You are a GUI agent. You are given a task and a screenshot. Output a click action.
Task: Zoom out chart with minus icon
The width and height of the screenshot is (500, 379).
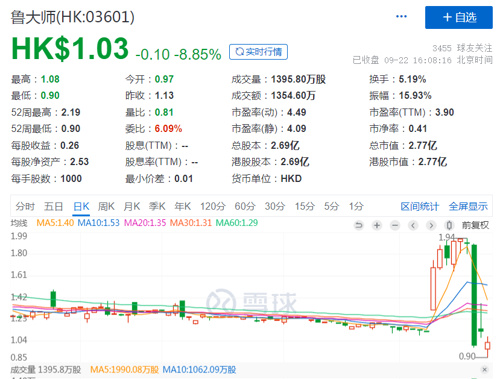[x=395, y=226]
